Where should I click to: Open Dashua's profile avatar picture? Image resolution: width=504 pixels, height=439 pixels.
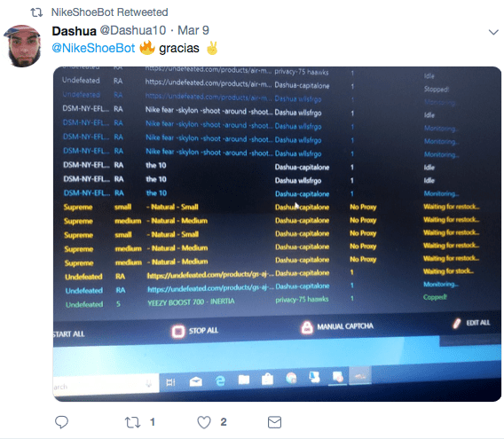[22, 46]
